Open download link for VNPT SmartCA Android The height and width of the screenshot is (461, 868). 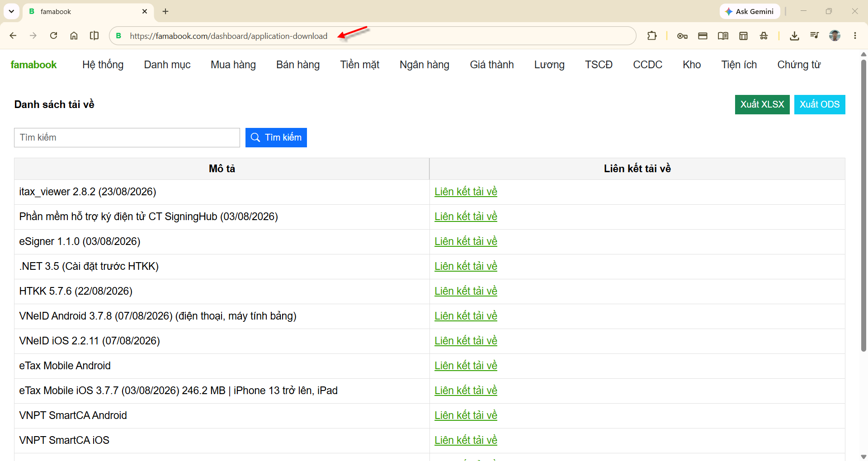click(466, 415)
